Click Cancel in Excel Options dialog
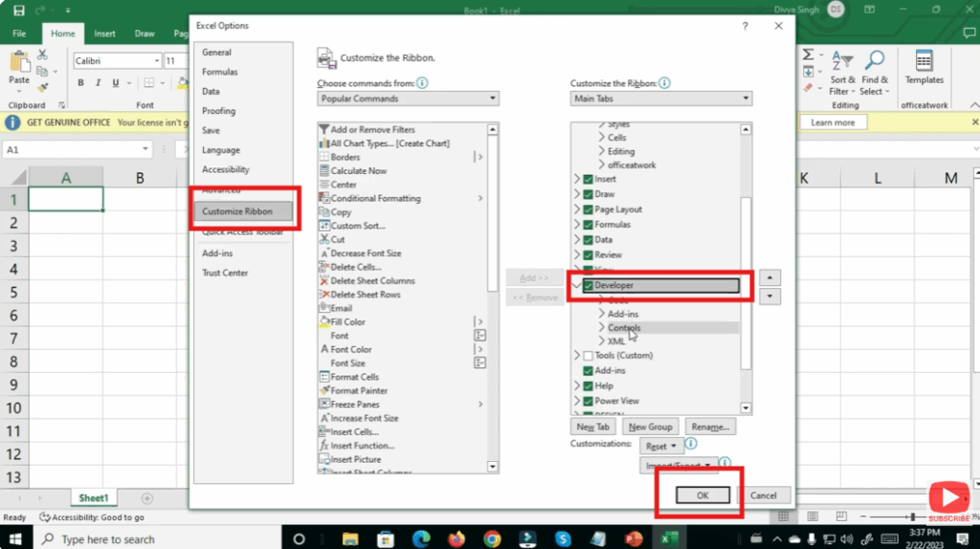 tap(763, 495)
